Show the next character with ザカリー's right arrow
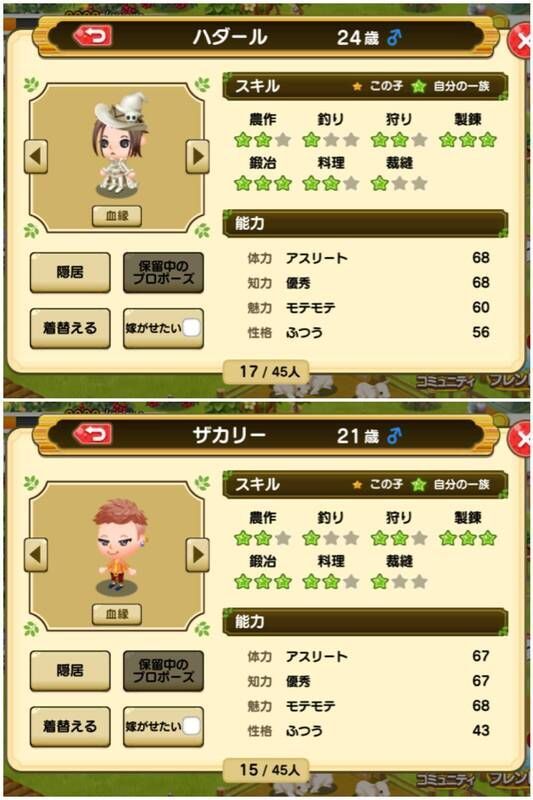533x800 pixels. tap(197, 555)
